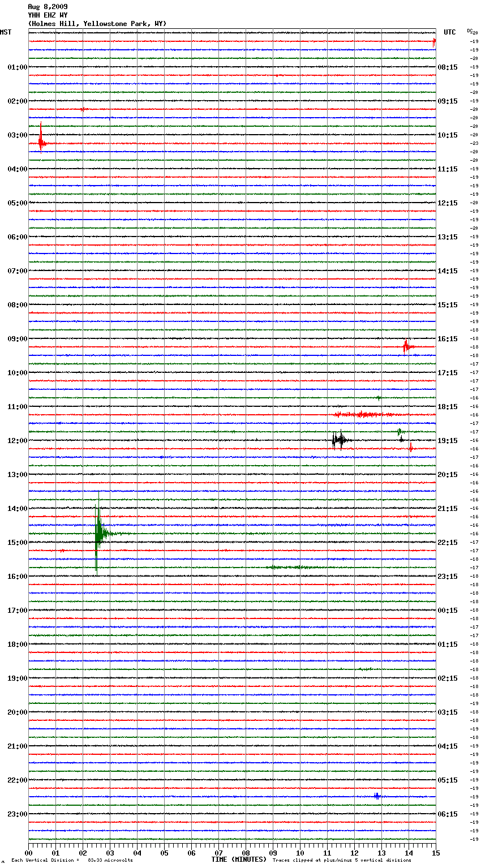Click the 02:15 UTC time label
Screen dimensions: 481x868
click(x=448, y=678)
